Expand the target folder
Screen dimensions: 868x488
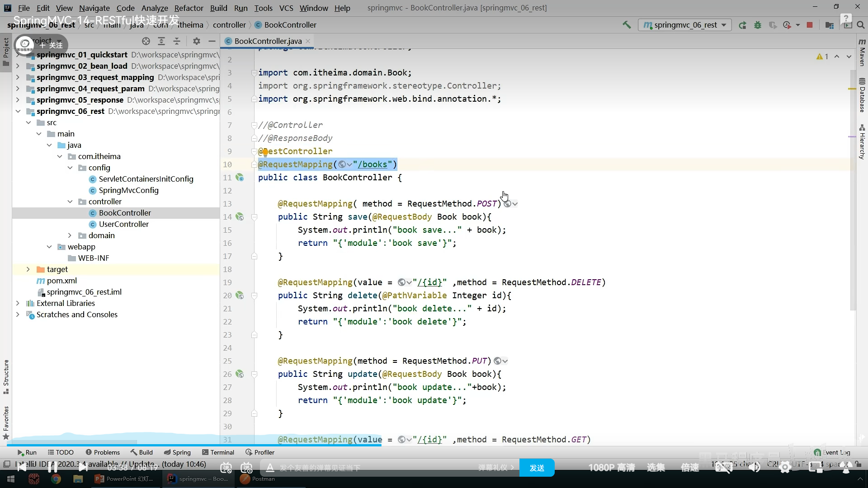click(x=28, y=269)
